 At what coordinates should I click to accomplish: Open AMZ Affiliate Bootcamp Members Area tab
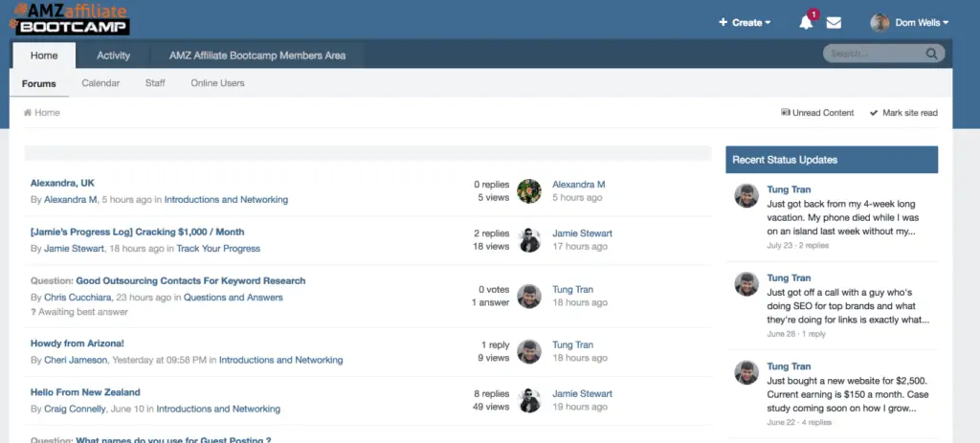pos(257,55)
